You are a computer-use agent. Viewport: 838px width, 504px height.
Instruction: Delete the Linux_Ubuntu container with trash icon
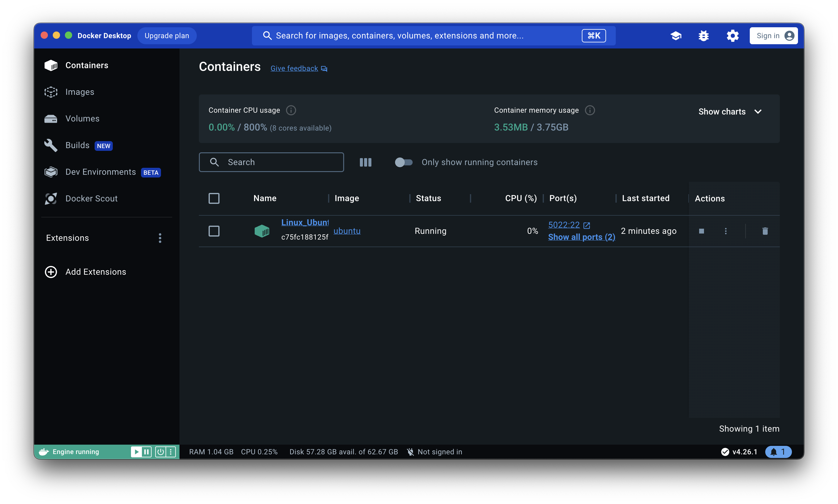(765, 231)
